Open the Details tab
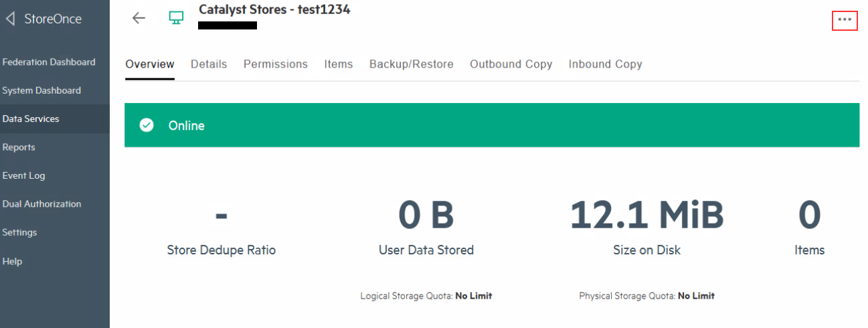This screenshot has width=868, height=328. click(x=209, y=64)
